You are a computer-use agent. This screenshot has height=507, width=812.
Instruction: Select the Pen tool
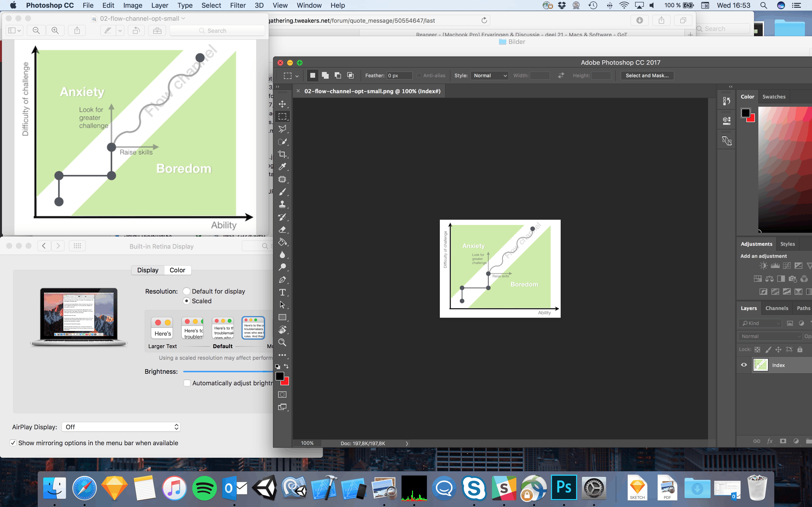pyautogui.click(x=282, y=280)
